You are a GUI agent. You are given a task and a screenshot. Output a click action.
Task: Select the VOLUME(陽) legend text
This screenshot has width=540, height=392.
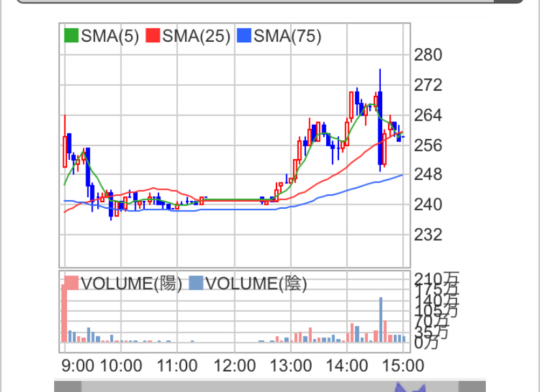coord(131,283)
